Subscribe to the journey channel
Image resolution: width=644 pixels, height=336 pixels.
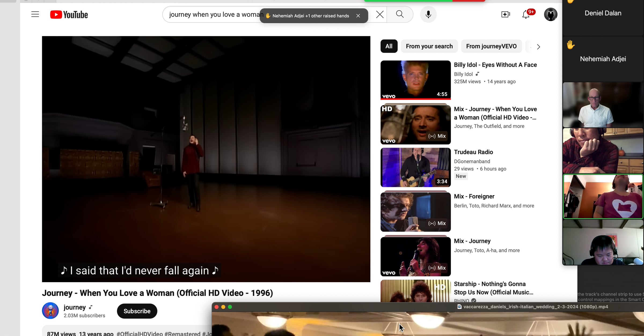[137, 311]
